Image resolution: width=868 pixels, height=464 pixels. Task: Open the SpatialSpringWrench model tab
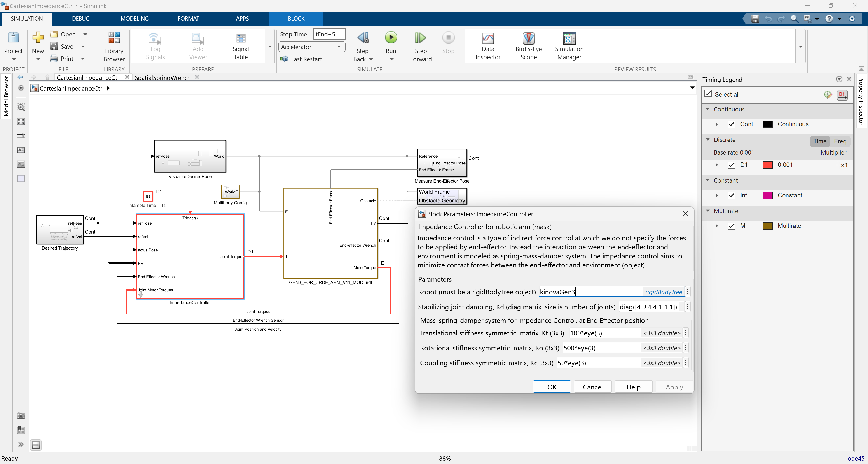click(x=162, y=77)
